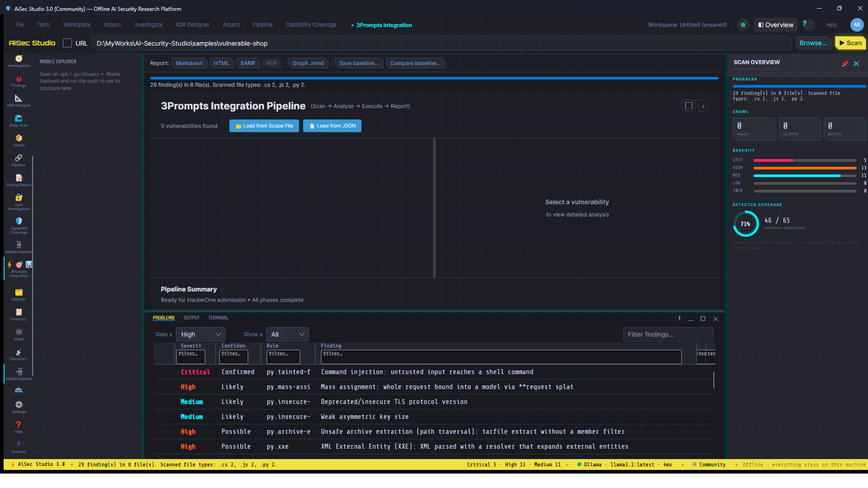Click the Scan button

click(850, 43)
